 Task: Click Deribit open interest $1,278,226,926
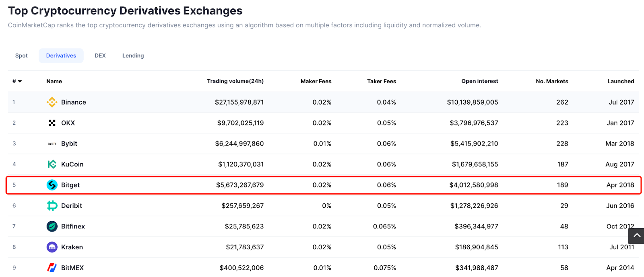click(474, 205)
